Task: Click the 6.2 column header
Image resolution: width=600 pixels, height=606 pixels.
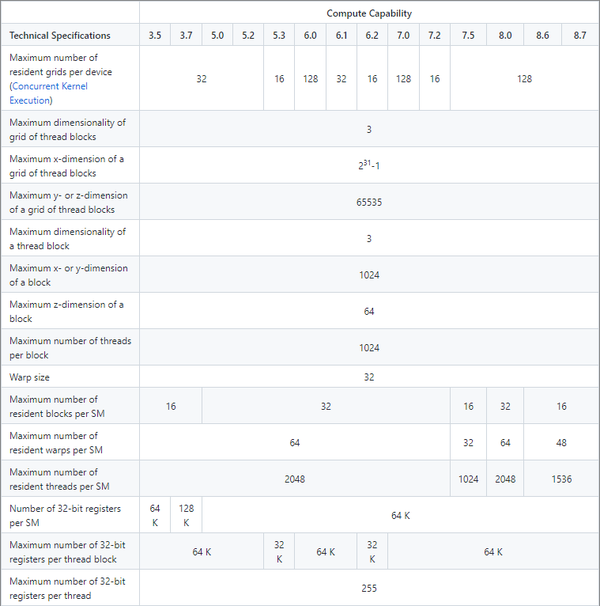Action: pyautogui.click(x=372, y=36)
